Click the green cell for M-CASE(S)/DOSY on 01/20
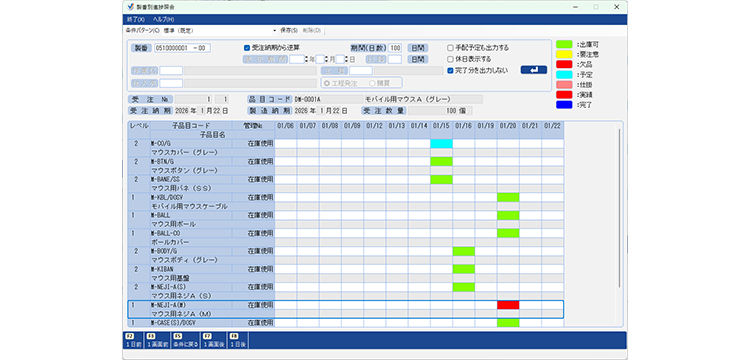The height and width of the screenshot is (360, 750). pos(508,323)
